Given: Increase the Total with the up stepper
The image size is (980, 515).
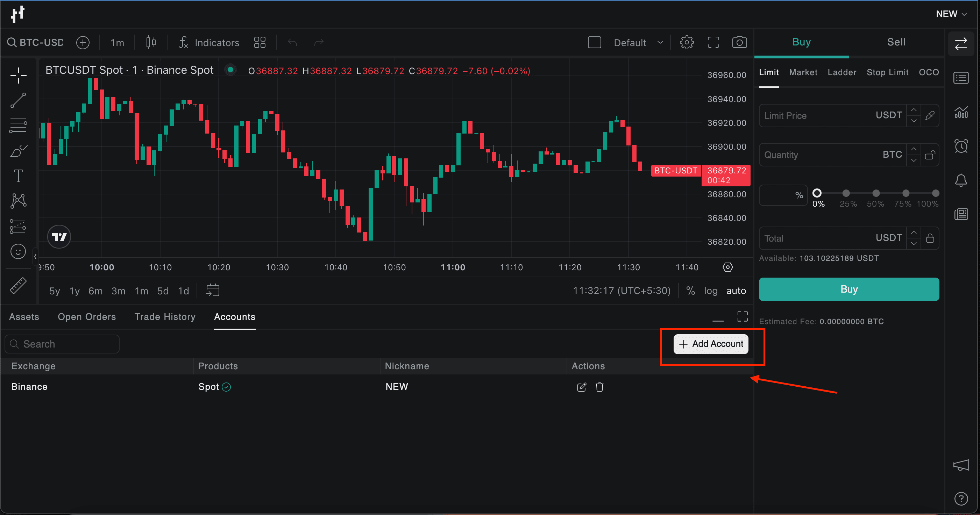Looking at the screenshot, I should (914, 233).
